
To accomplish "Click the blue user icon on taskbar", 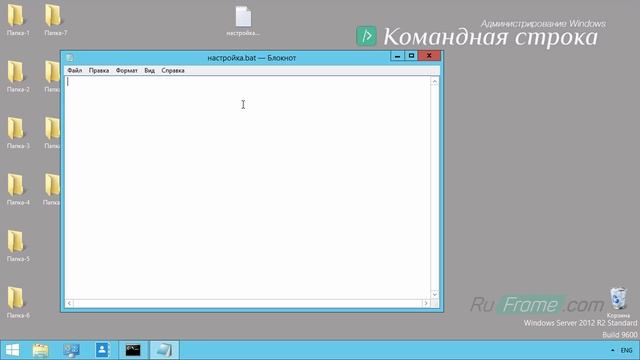I will (102, 350).
